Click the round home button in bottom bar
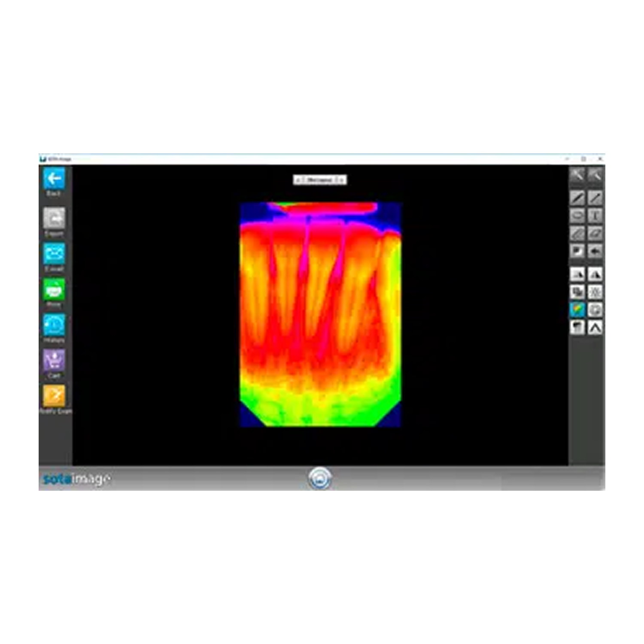The width and height of the screenshot is (644, 644). click(x=320, y=478)
